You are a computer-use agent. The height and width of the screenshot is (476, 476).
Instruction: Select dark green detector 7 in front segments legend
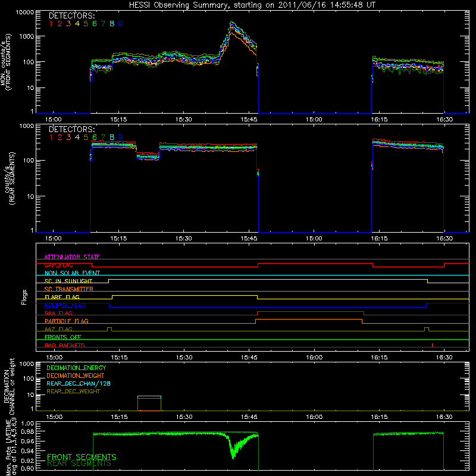103,24
